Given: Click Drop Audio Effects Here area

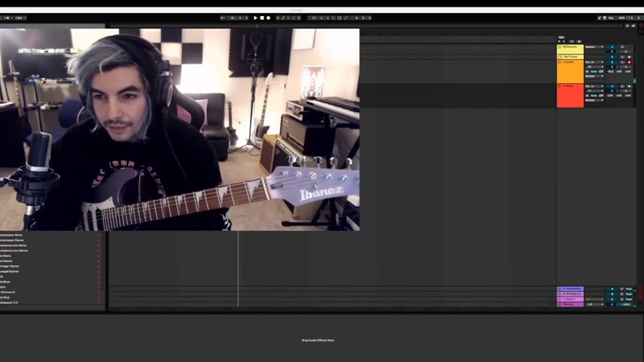Looking at the screenshot, I should (x=317, y=340).
